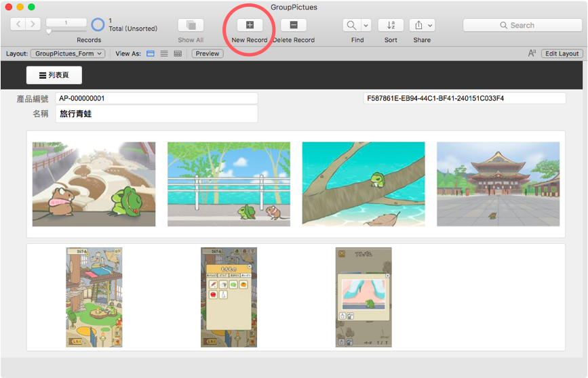Click the record navigation slider handle
This screenshot has height=378, width=588.
(49, 32)
